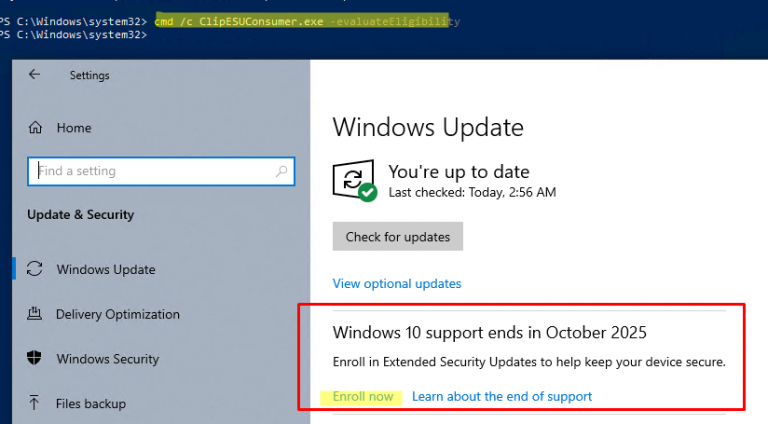Click the ClipESUConsumer.exe command text in PowerShell
Viewport: 768px width, 424px height.
[260, 21]
